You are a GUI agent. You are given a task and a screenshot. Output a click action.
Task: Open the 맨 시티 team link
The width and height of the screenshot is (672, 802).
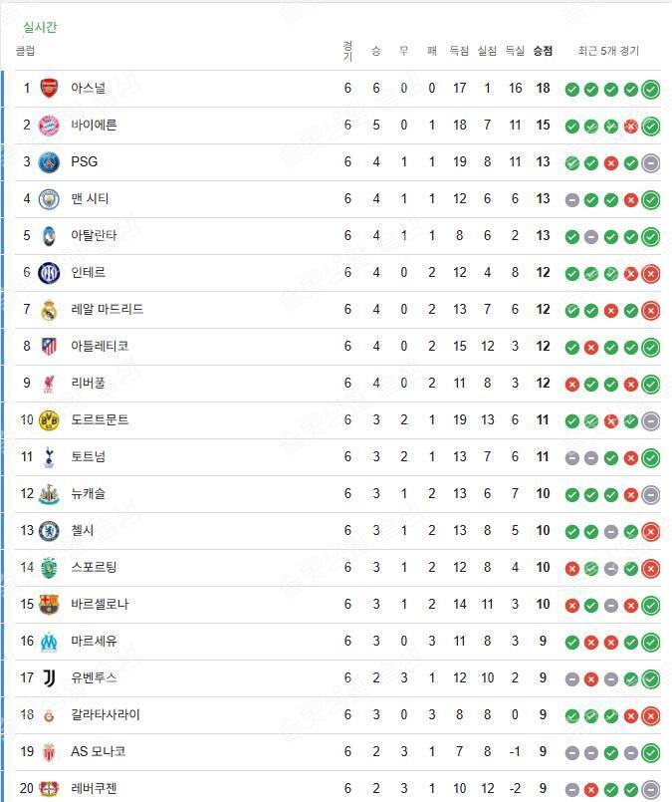(x=90, y=199)
